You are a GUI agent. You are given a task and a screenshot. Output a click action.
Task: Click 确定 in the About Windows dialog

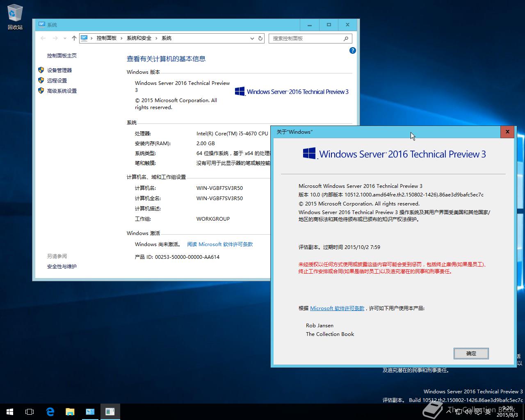coord(471,354)
